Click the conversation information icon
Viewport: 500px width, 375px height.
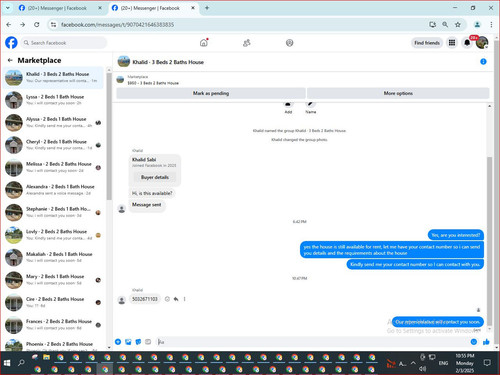[x=483, y=62]
